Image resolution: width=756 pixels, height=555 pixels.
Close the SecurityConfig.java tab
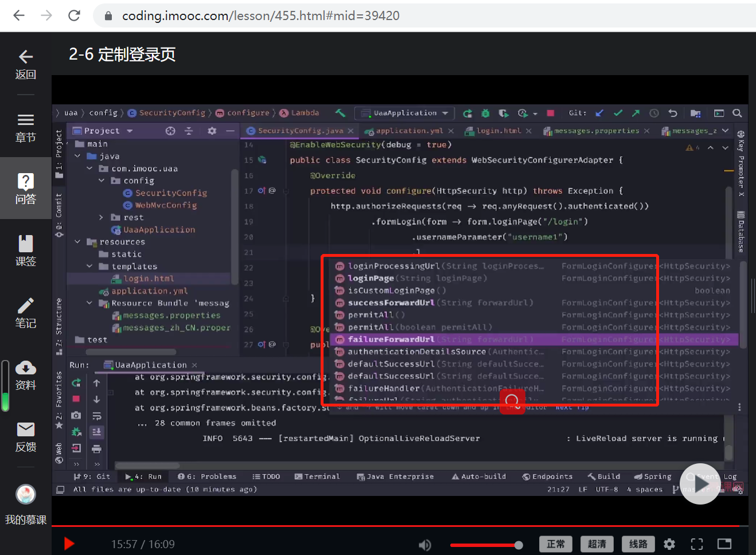coord(350,131)
